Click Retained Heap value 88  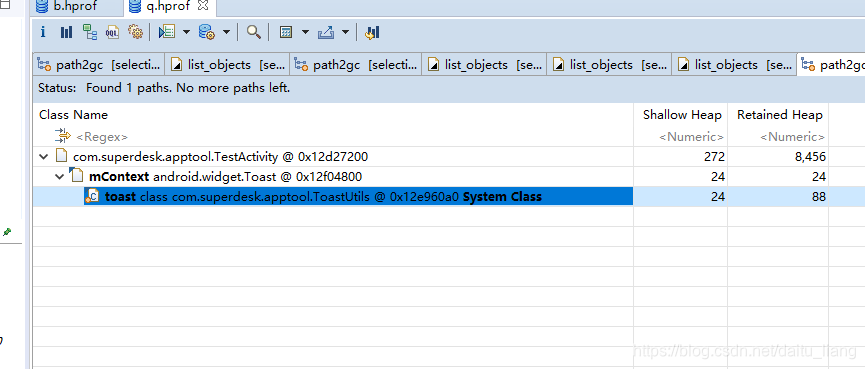(818, 196)
